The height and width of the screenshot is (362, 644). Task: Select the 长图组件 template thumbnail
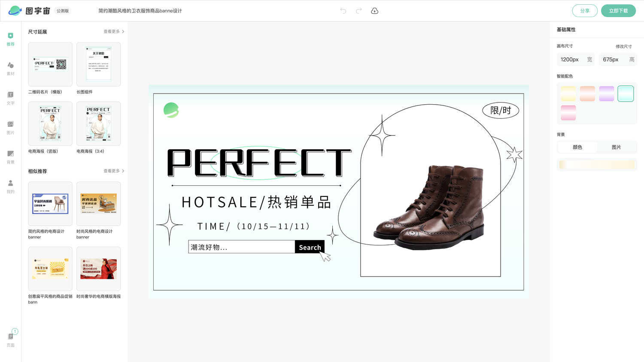click(98, 64)
